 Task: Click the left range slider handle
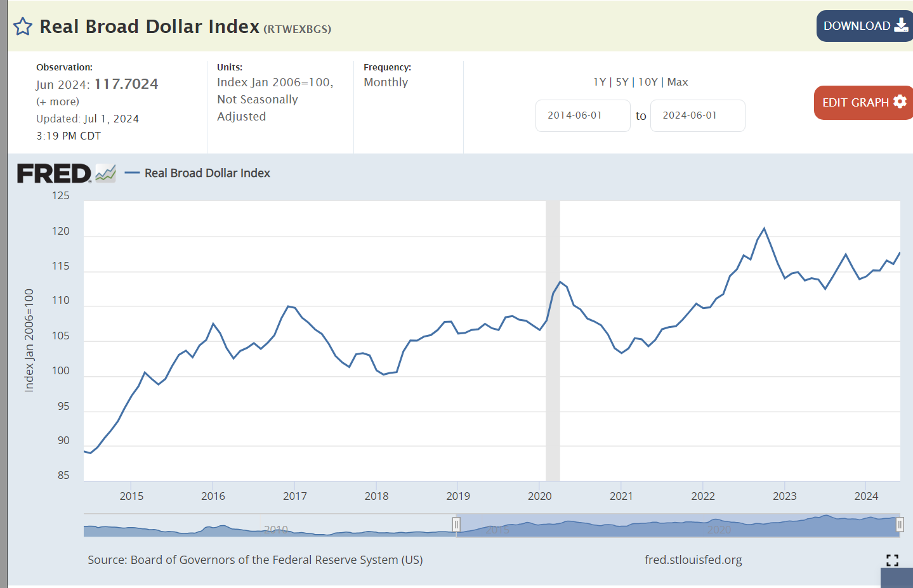(x=456, y=525)
